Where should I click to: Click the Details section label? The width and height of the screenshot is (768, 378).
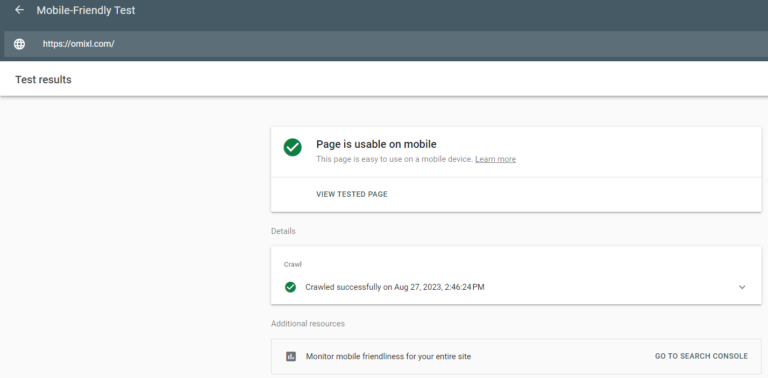pyautogui.click(x=283, y=231)
